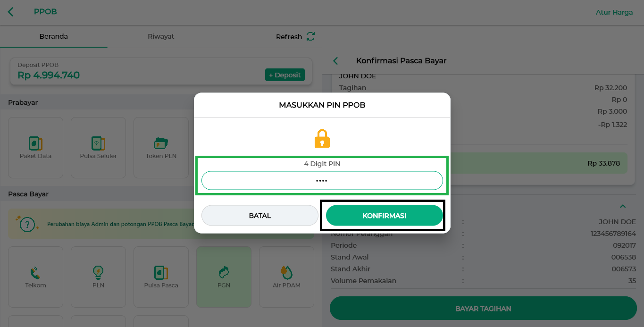Open the Atur Harga link
The image size is (644, 327).
click(x=614, y=12)
